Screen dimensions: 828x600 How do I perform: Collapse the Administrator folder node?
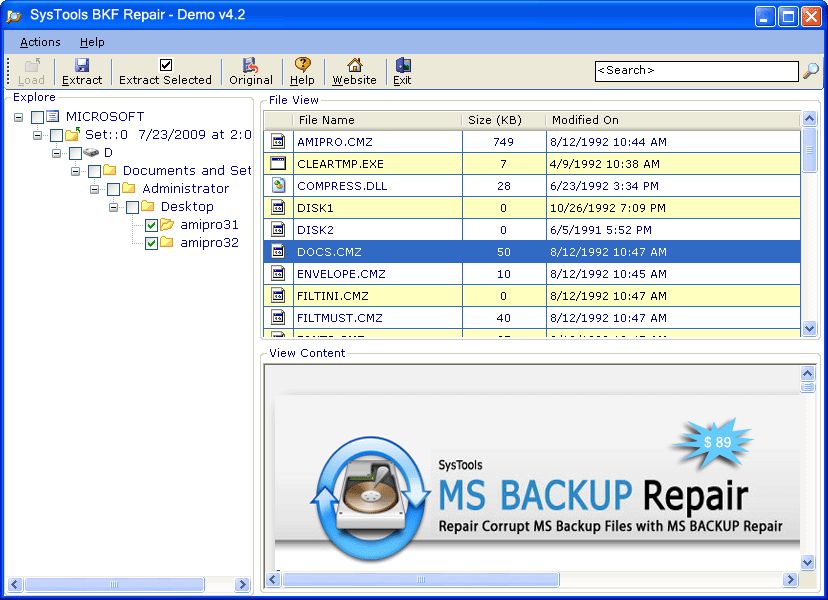pos(95,189)
